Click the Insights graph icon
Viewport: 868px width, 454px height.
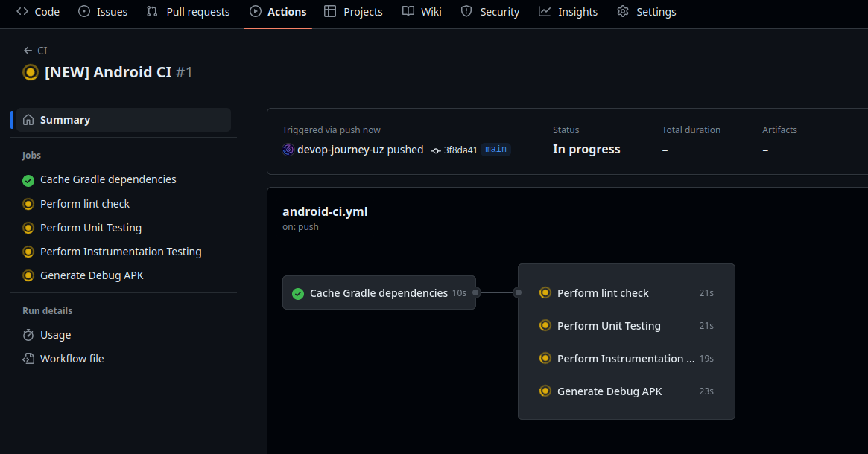click(545, 12)
